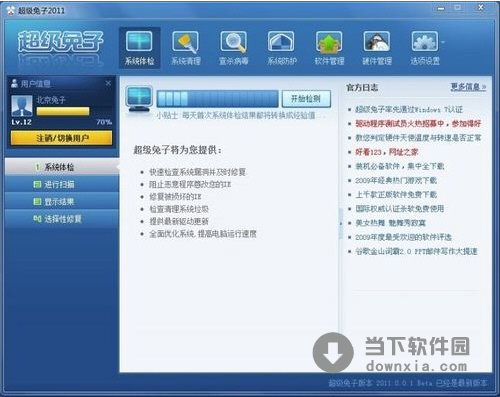This screenshot has width=500, height=397.
Task: Open the red 驱动程序测试员 recruiting link
Action: [418, 124]
